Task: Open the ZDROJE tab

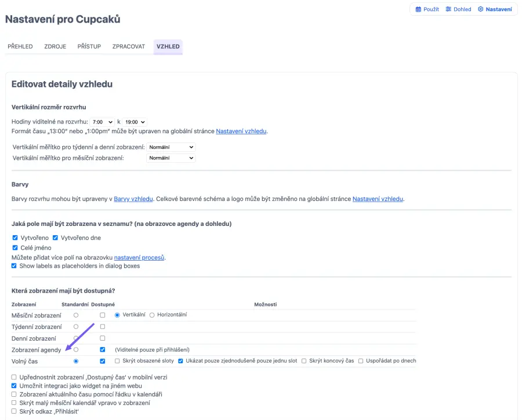Action: pyautogui.click(x=55, y=46)
